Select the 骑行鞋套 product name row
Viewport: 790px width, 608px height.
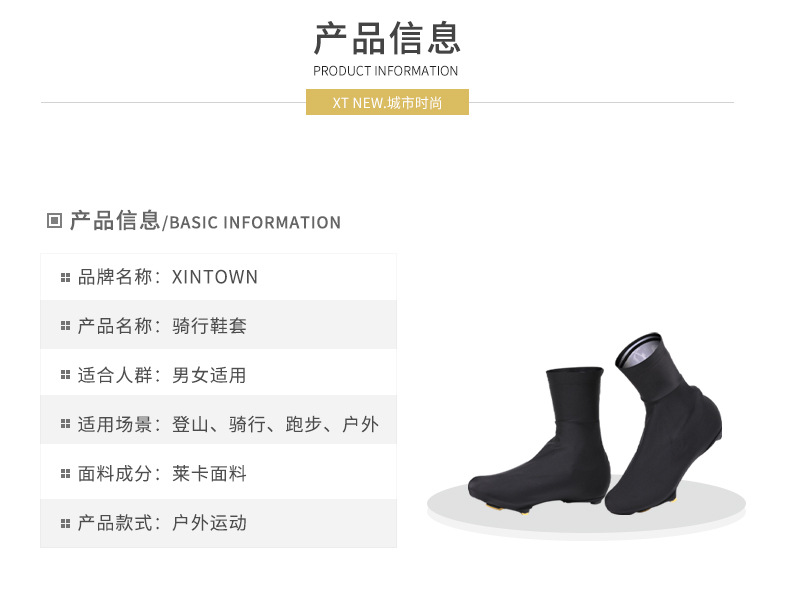coord(218,325)
